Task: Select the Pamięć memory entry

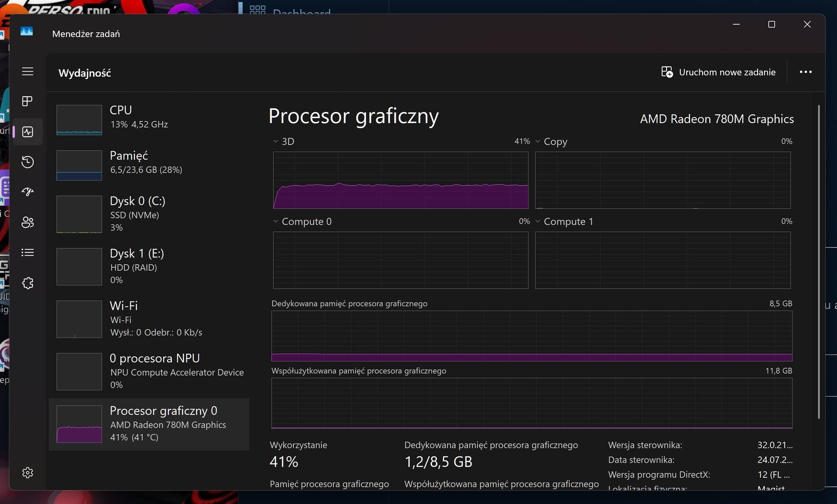Action: tap(149, 165)
